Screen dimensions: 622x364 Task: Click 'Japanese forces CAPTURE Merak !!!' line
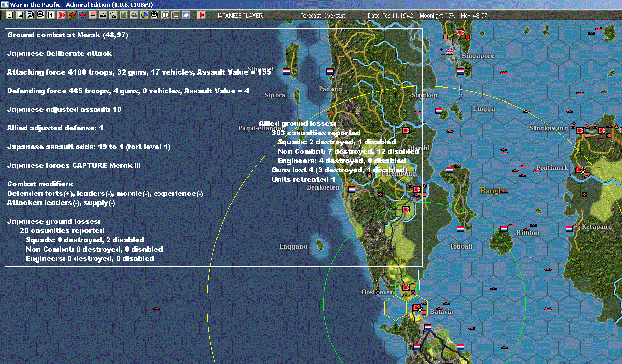[74, 165]
